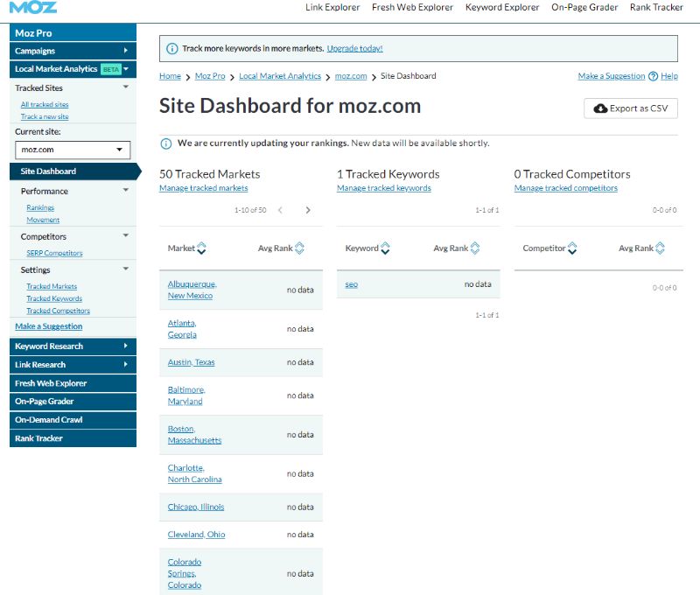The image size is (700, 595).
Task: Open Local Market Analytics breadcrumb
Action: pyautogui.click(x=280, y=76)
